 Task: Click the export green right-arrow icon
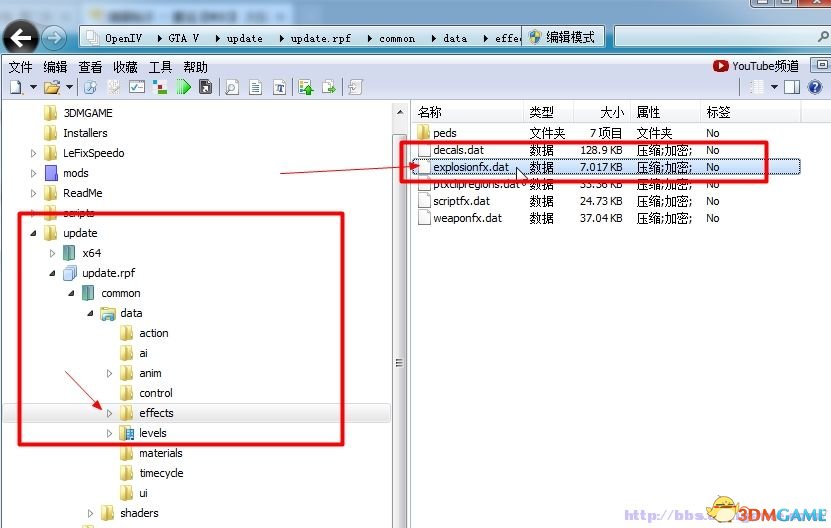(x=329, y=87)
